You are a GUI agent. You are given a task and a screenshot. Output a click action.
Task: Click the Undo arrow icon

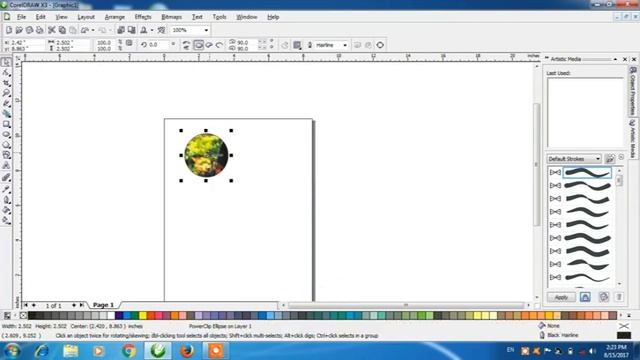(85, 30)
